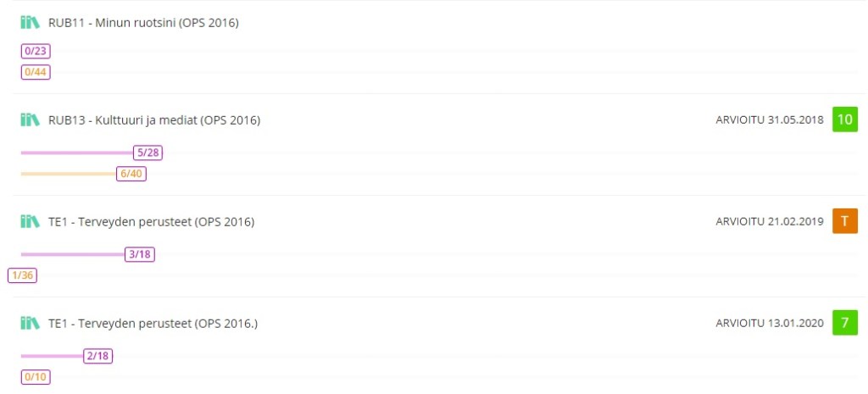Expand the TE1 course graded 7
Viewport: 868px width, 394px height.
pos(153,324)
